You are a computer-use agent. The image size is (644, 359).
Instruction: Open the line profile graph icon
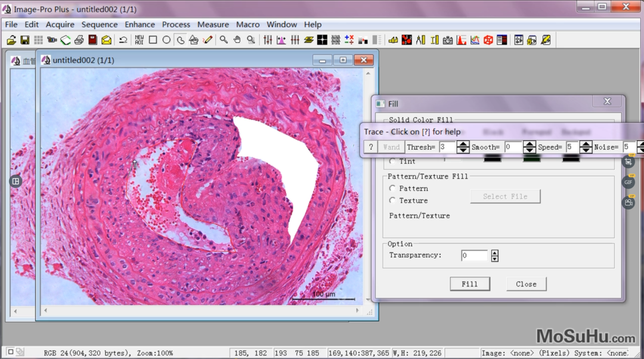[x=475, y=40]
